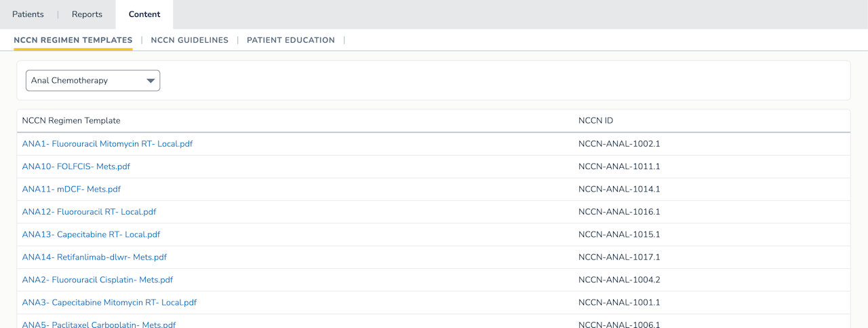Viewport: 868px width, 328px height.
Task: Click the NCCN ID column header
Action: point(595,121)
